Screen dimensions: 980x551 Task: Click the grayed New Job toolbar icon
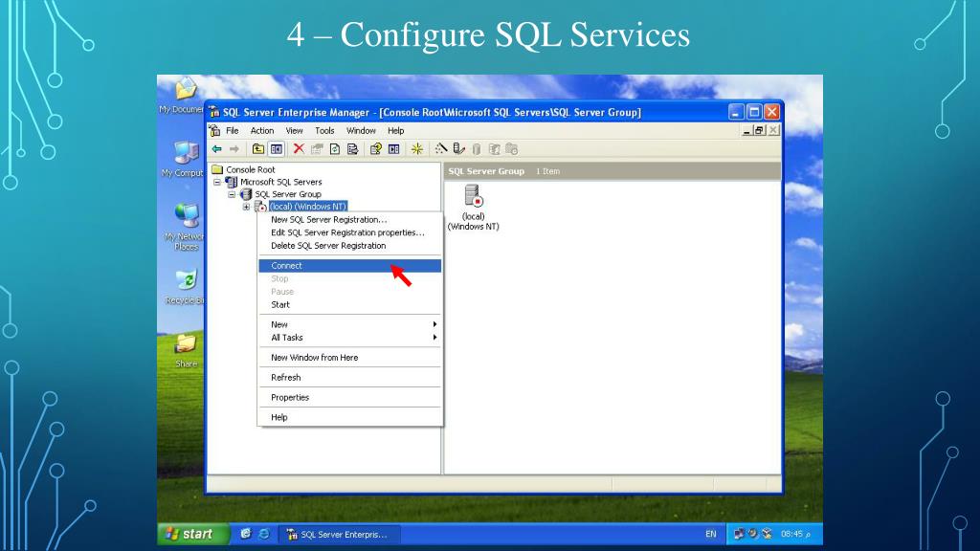pos(512,148)
